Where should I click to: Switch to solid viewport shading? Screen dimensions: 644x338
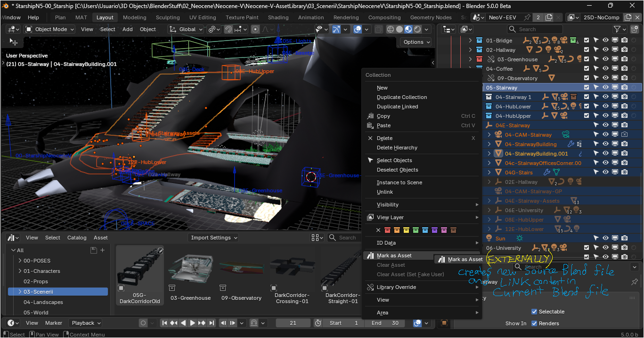(x=399, y=29)
